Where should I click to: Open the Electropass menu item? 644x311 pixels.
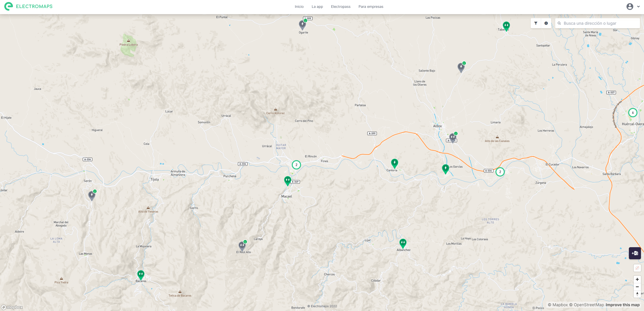[x=341, y=7]
